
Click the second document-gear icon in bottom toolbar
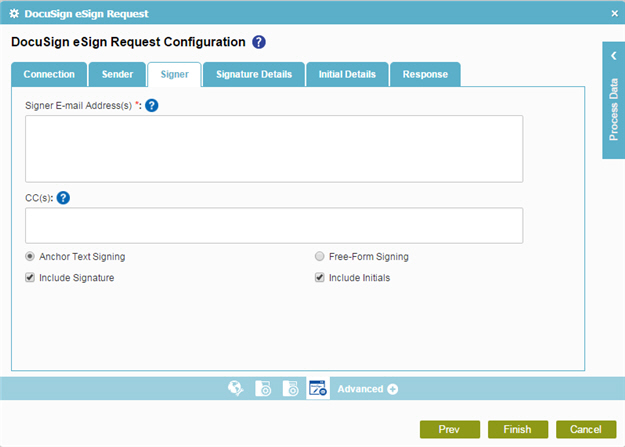(x=290, y=388)
